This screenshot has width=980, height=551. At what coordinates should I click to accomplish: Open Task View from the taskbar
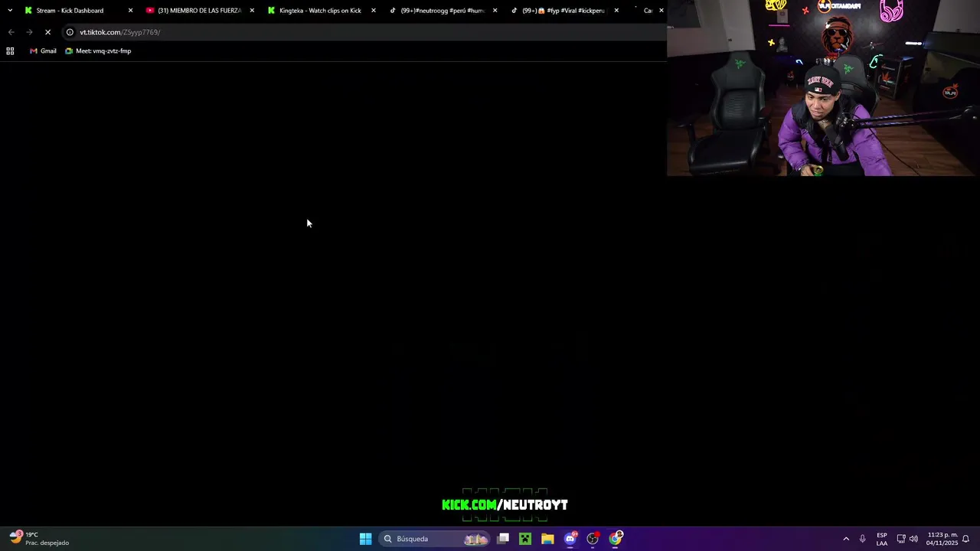(x=503, y=539)
